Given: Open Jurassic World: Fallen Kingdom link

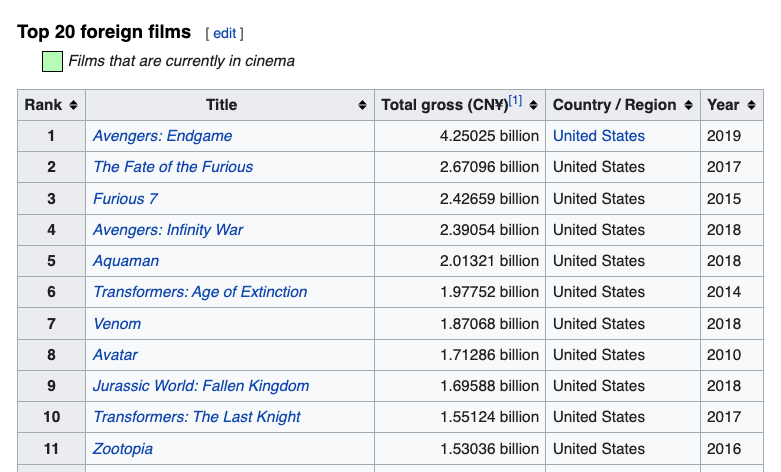Looking at the screenshot, I should point(201,386).
